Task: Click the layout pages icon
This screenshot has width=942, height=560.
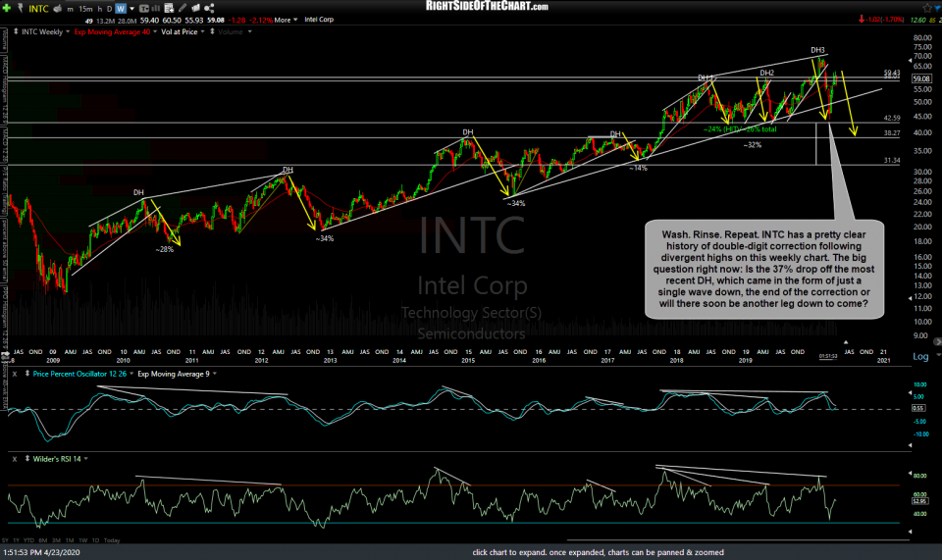Action: pos(196,9)
